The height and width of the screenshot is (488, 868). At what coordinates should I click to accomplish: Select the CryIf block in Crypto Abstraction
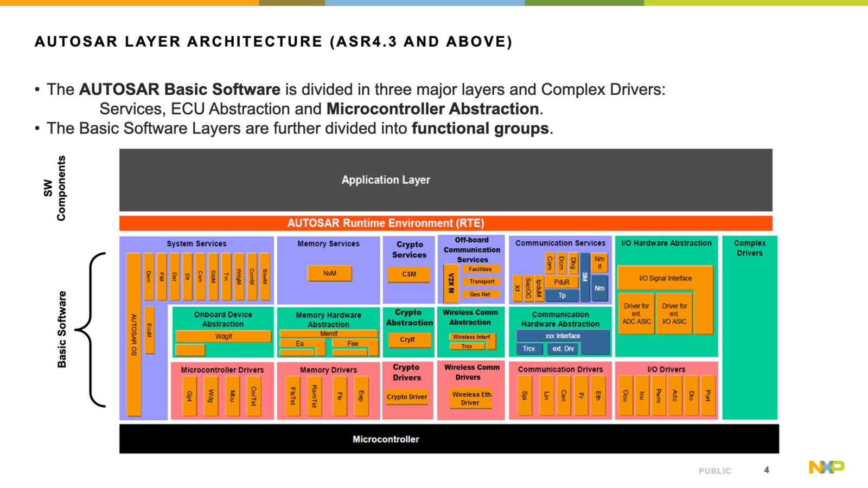[x=407, y=339]
